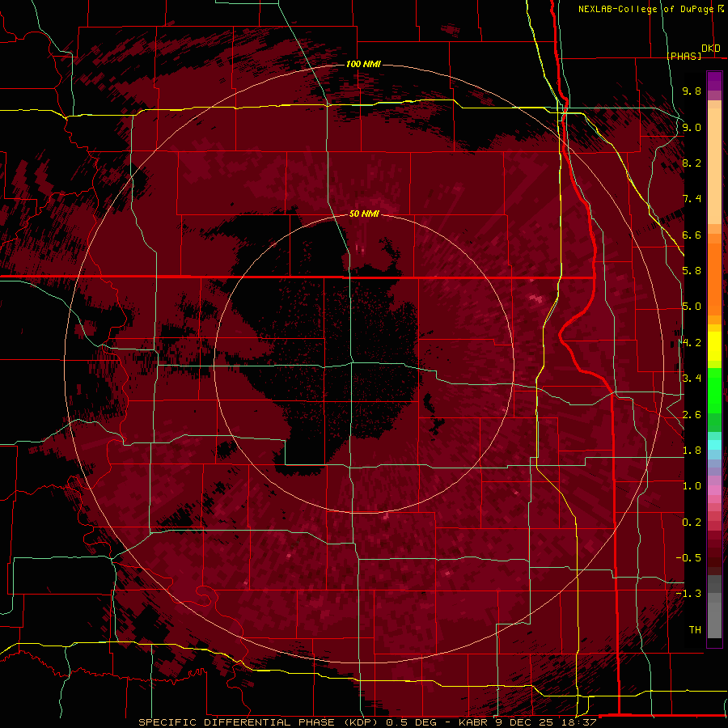Click the '50 NMI' range ring label
The image size is (728, 728).
point(364,214)
